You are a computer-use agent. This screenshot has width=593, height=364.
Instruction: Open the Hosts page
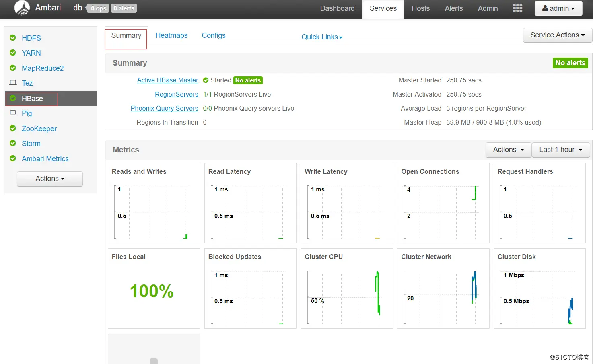421,8
